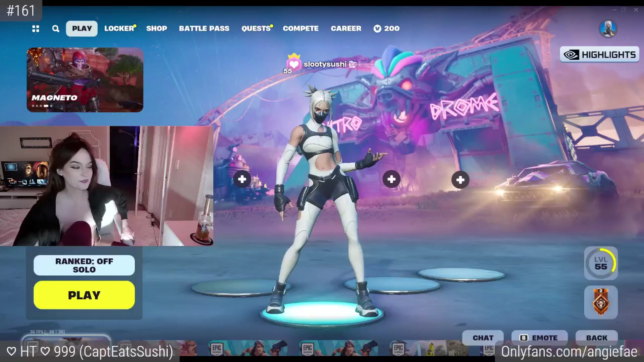Open the Magneto news thumbnail
The image size is (644, 362).
[85, 80]
